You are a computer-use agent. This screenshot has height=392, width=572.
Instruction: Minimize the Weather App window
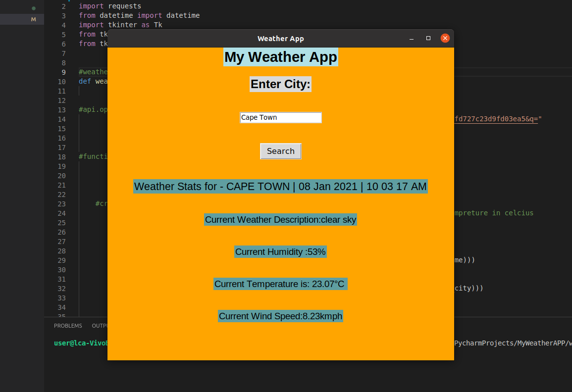coord(412,38)
